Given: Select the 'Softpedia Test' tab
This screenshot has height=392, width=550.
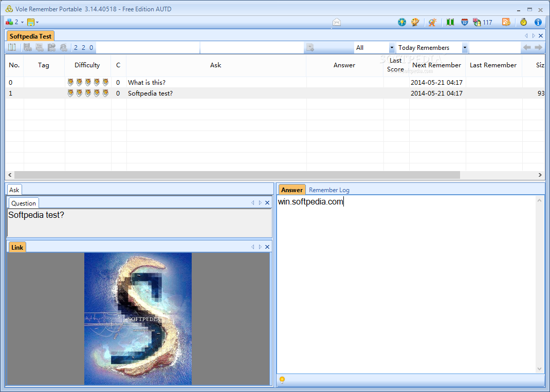Looking at the screenshot, I should point(30,36).
